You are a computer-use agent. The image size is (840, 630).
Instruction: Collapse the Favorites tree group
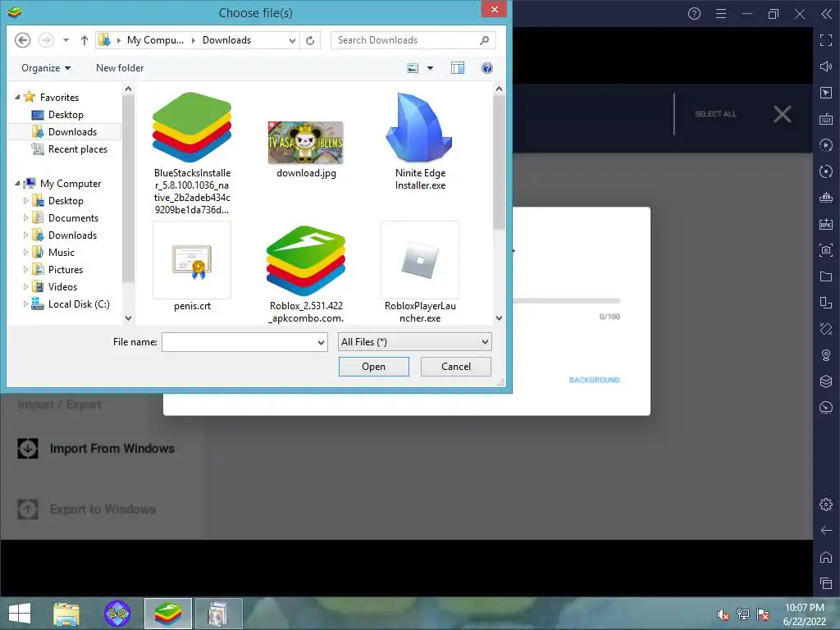[x=17, y=98]
